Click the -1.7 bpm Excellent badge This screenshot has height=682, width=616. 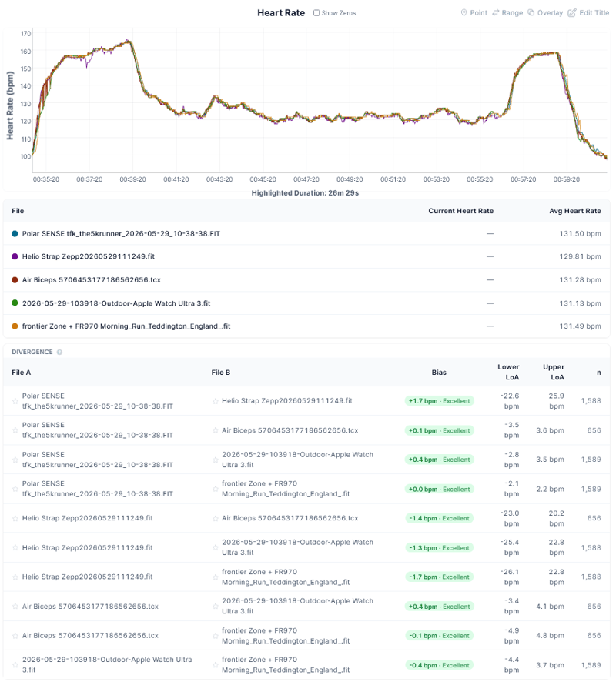coord(439,577)
